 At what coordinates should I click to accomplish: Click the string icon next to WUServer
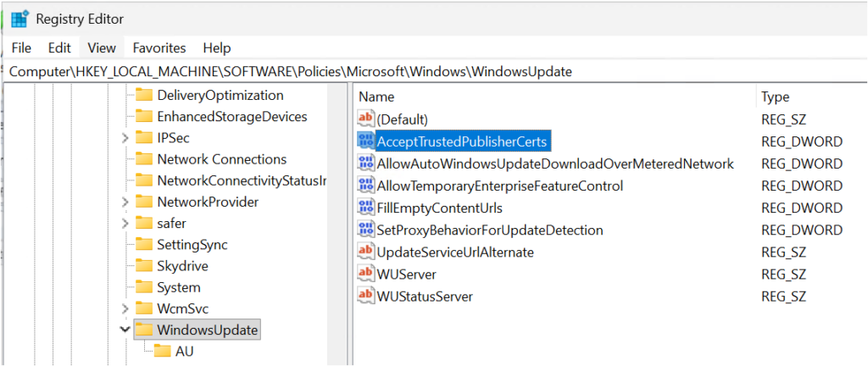pyautogui.click(x=366, y=274)
